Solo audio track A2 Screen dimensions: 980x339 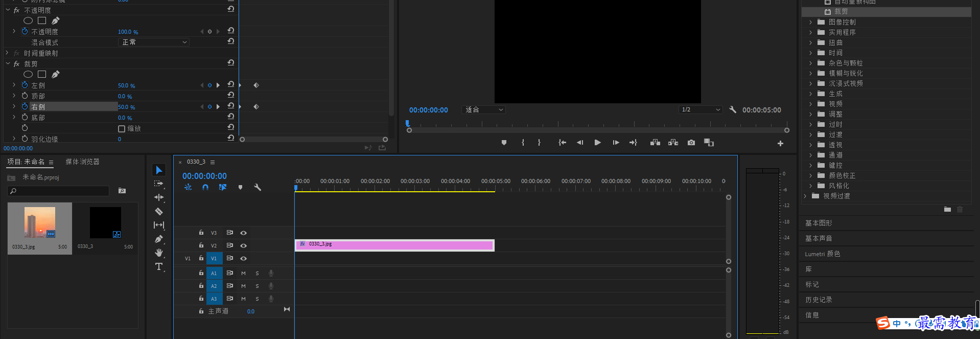[x=257, y=286]
